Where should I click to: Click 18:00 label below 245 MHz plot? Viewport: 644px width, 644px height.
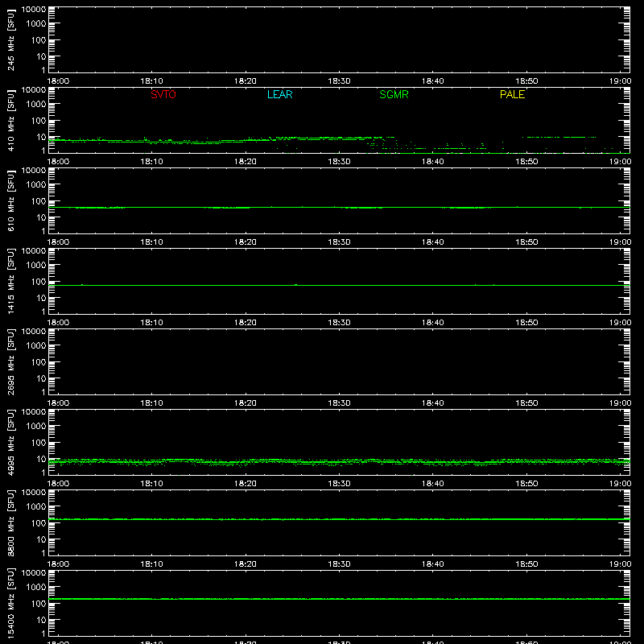point(58,81)
